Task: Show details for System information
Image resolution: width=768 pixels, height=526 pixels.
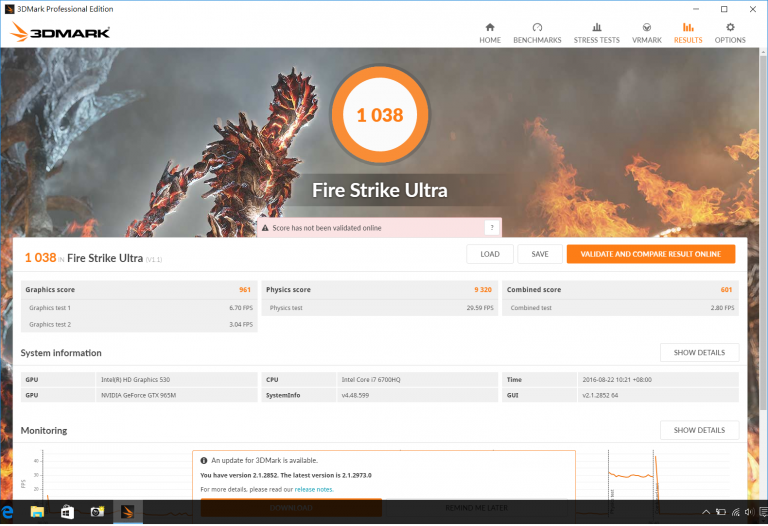Action: [x=699, y=352]
